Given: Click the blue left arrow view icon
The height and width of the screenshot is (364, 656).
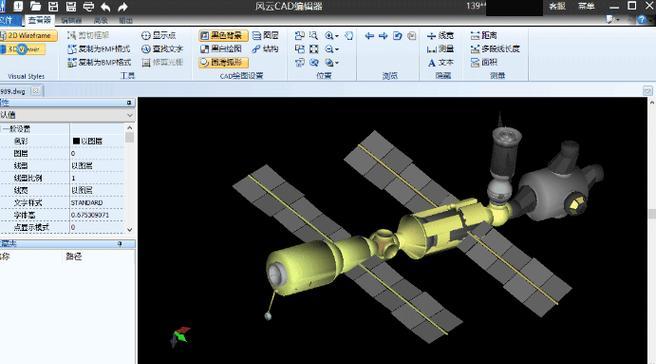Looking at the screenshot, I should [x=369, y=36].
